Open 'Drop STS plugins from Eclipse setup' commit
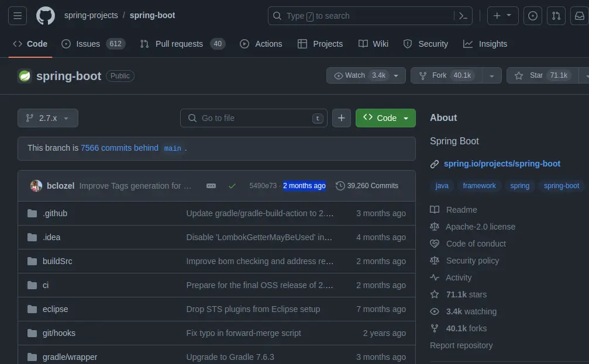The image size is (589, 364). point(253,309)
